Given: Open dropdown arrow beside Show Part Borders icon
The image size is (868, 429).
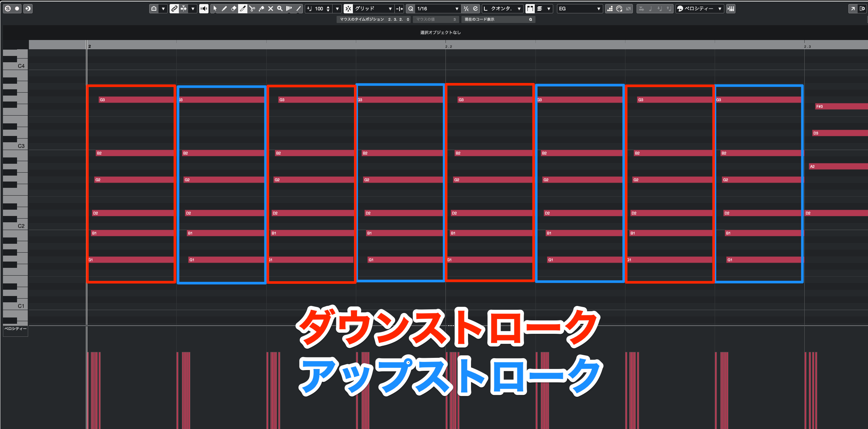Looking at the screenshot, I should pyautogui.click(x=163, y=9).
